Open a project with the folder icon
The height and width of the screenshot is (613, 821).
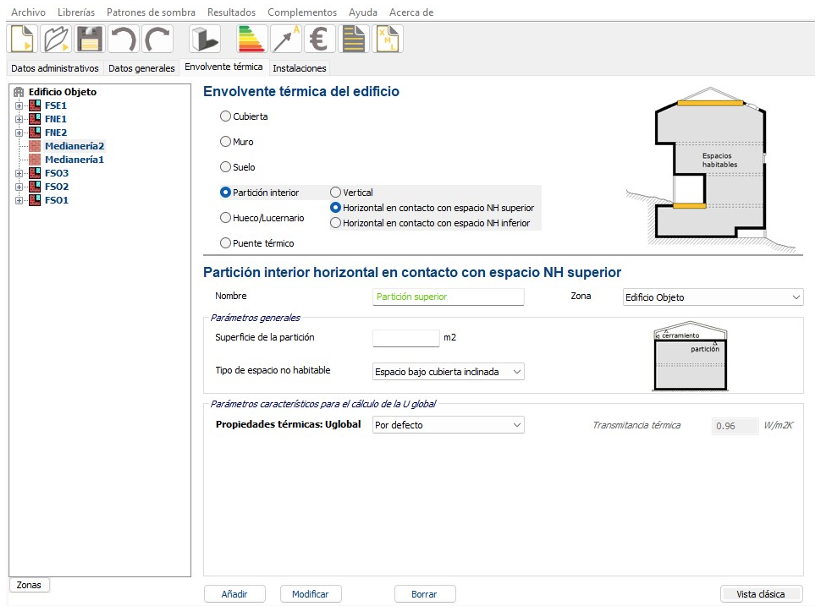coord(56,39)
